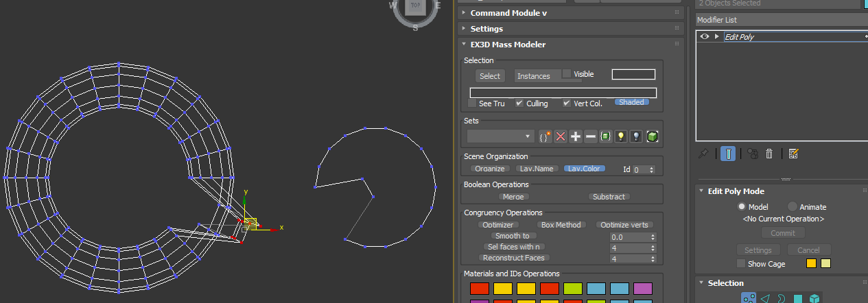
Task: Click the trash remove modifier icon
Action: point(770,154)
